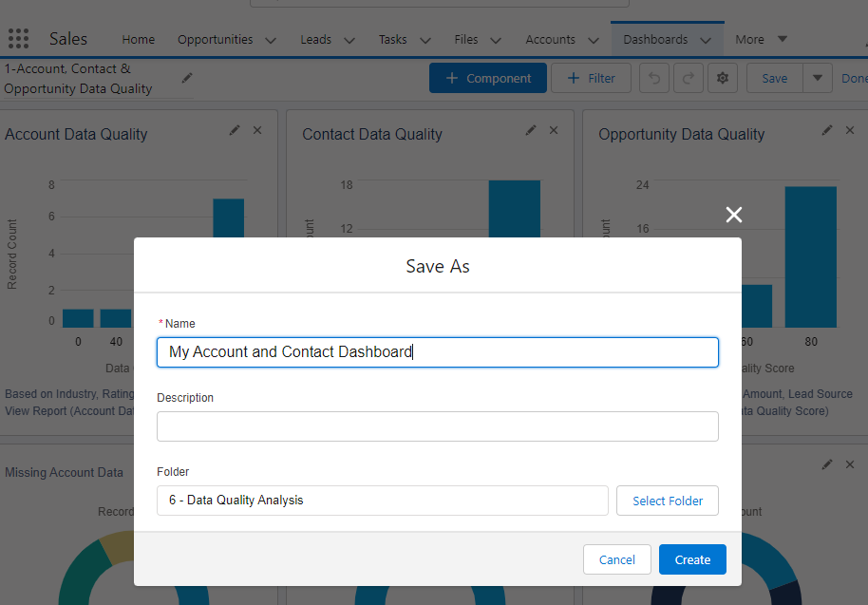This screenshot has height=605, width=868.
Task: Click the Redo arrow icon
Action: coord(689,78)
